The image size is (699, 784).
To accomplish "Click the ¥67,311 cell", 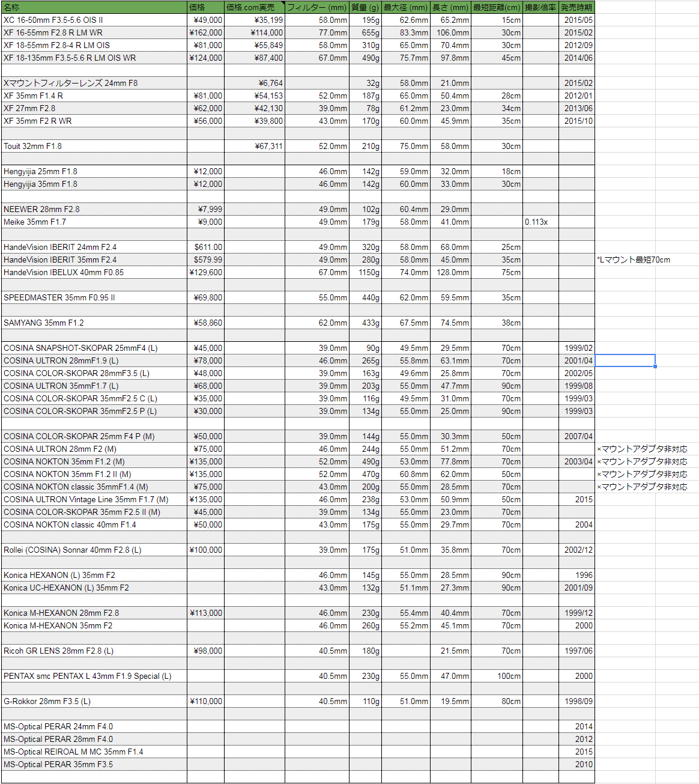I will pyautogui.click(x=255, y=146).
